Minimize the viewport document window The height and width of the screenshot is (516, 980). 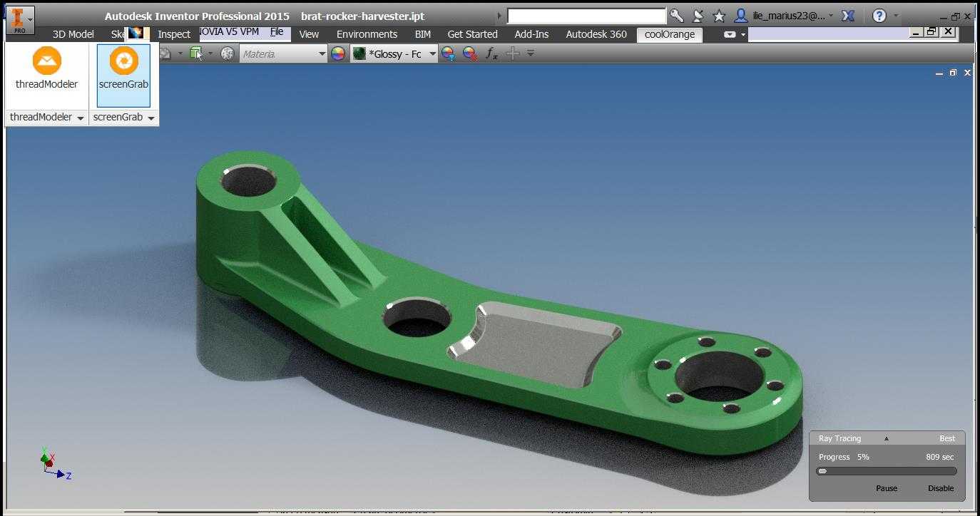(x=939, y=73)
